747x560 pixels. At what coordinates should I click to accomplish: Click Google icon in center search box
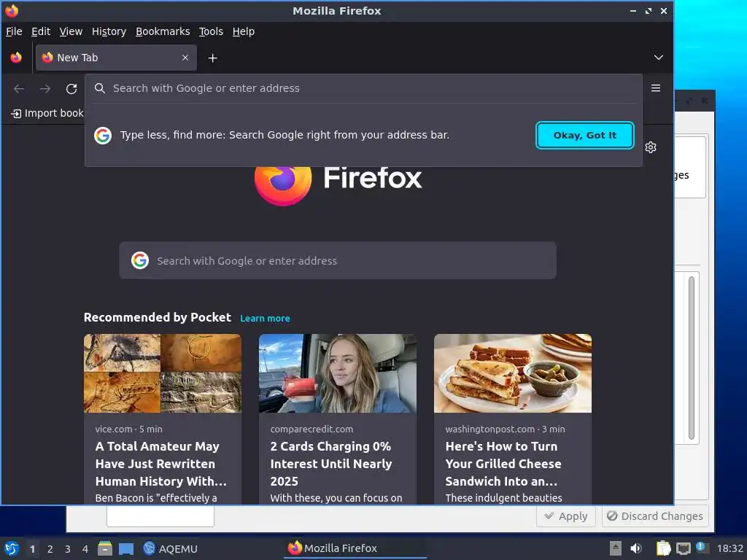(140, 260)
